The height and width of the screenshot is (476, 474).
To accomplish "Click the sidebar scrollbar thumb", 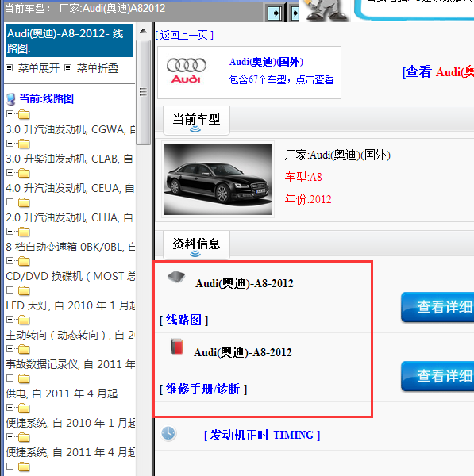I will tap(143, 92).
